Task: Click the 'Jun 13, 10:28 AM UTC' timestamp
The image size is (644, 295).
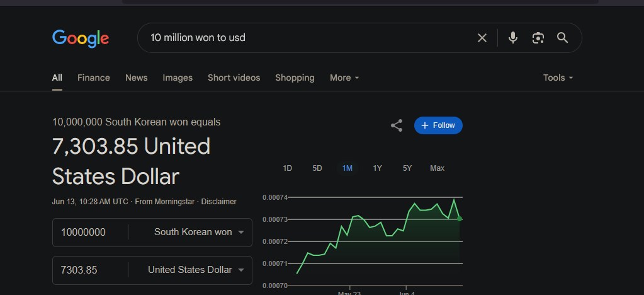Action: pyautogui.click(x=90, y=202)
